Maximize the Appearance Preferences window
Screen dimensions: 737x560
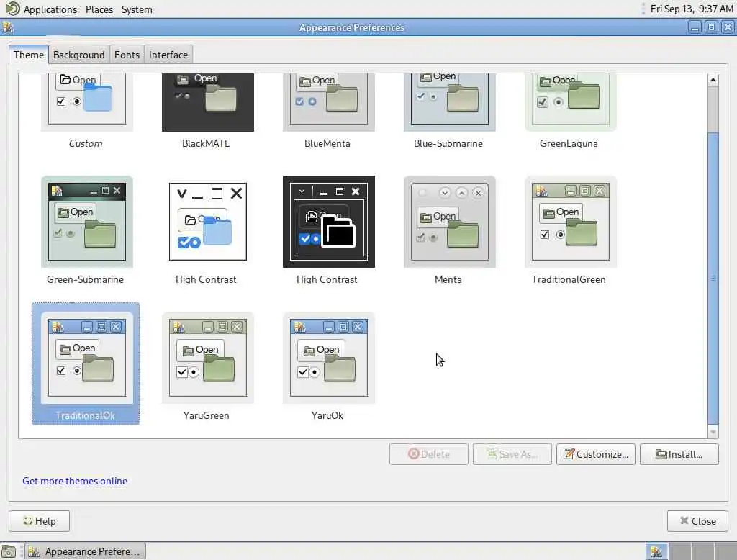tap(711, 27)
